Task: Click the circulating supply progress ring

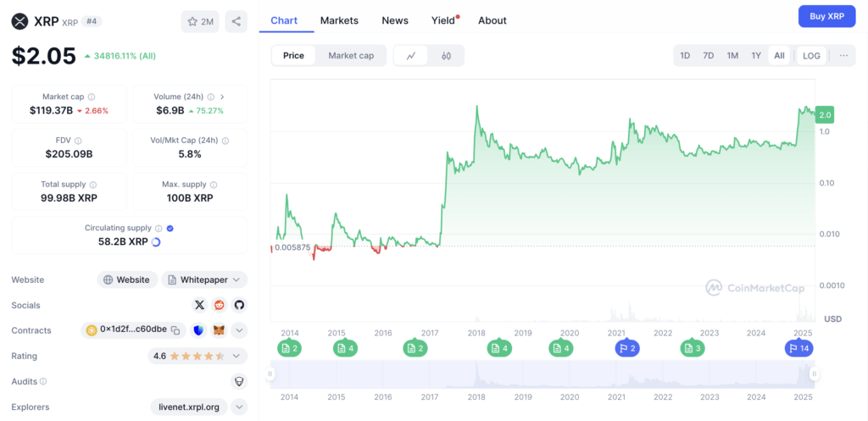Action: click(x=156, y=241)
